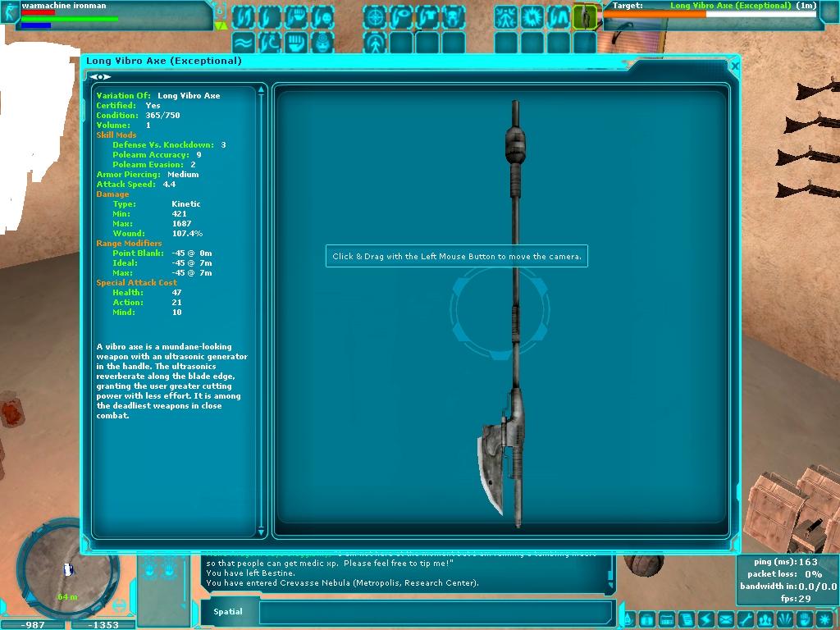Click the up arrow of attributes scrollbar
Image resolution: width=840 pixels, height=630 pixels.
tap(261, 90)
